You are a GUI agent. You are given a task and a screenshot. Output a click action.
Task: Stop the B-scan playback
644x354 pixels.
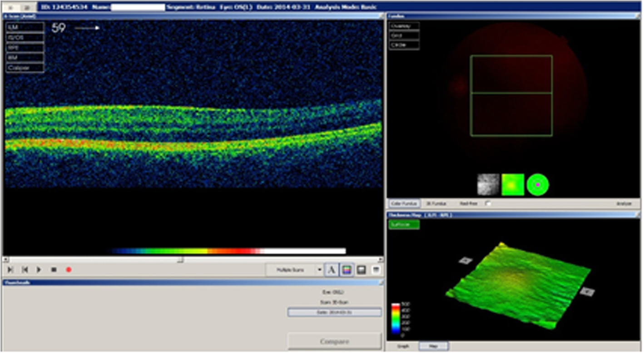tap(54, 270)
